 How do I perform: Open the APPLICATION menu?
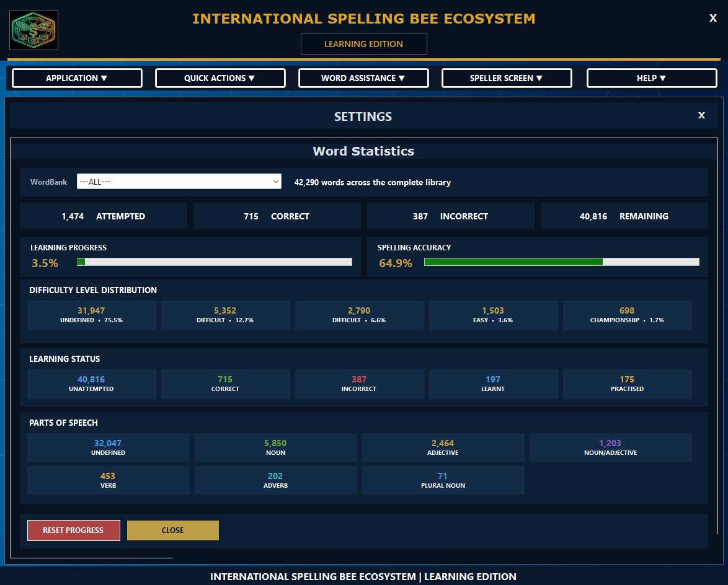click(x=77, y=78)
